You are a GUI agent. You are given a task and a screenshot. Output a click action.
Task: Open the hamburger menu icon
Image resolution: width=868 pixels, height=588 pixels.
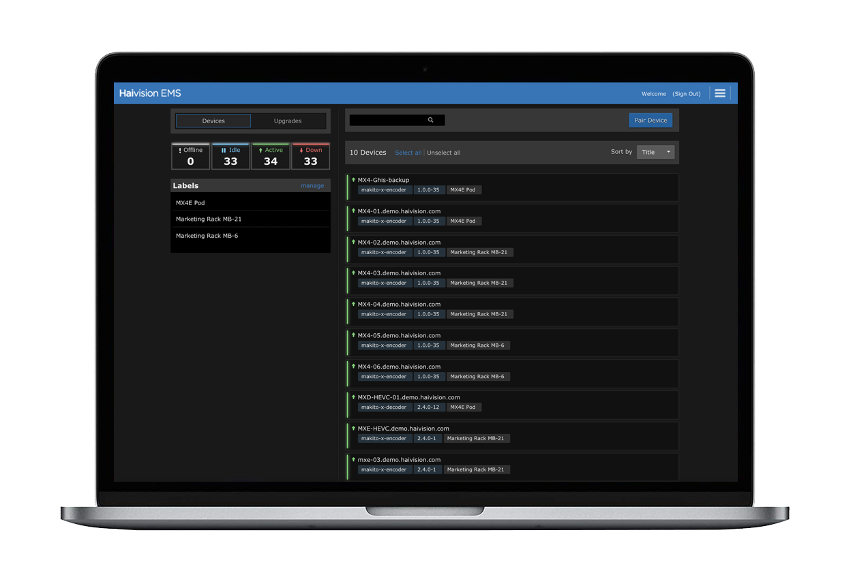coord(719,93)
